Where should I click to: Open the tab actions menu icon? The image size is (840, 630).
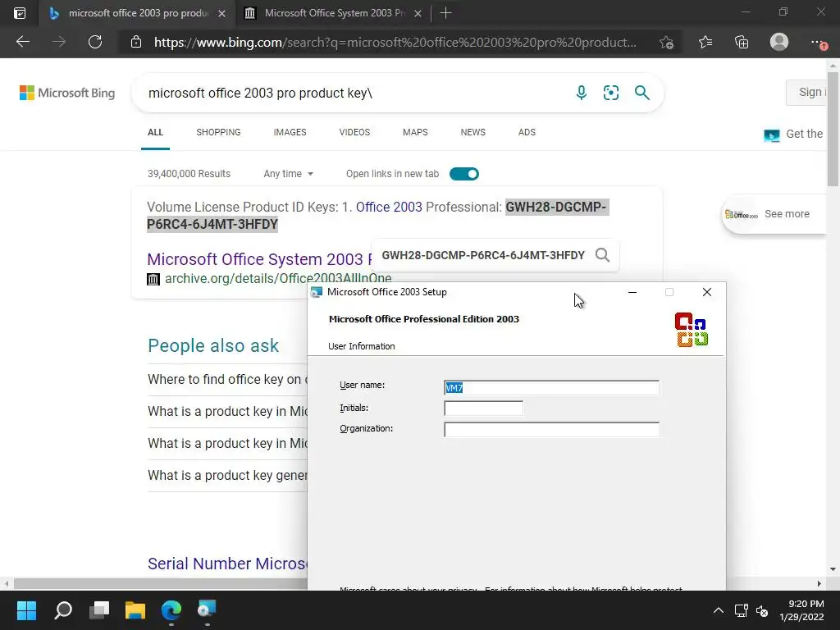point(20,13)
